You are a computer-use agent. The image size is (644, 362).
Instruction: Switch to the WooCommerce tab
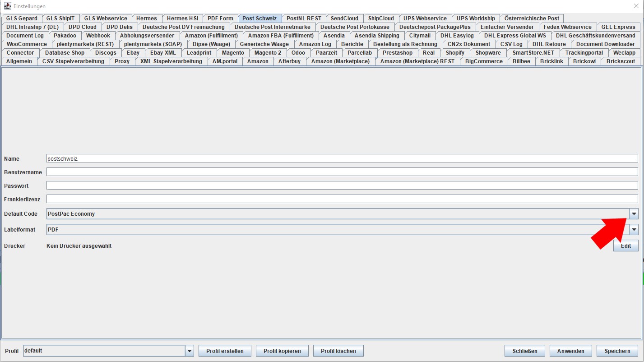(x=27, y=44)
